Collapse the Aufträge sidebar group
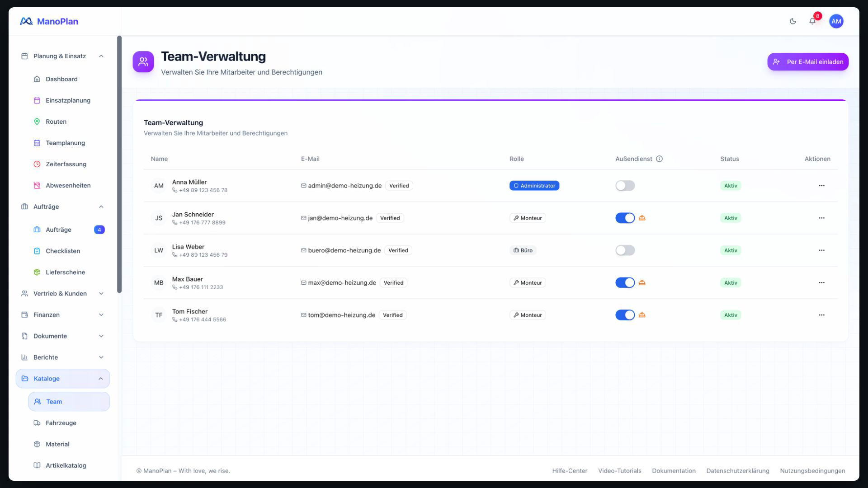 [x=63, y=206]
